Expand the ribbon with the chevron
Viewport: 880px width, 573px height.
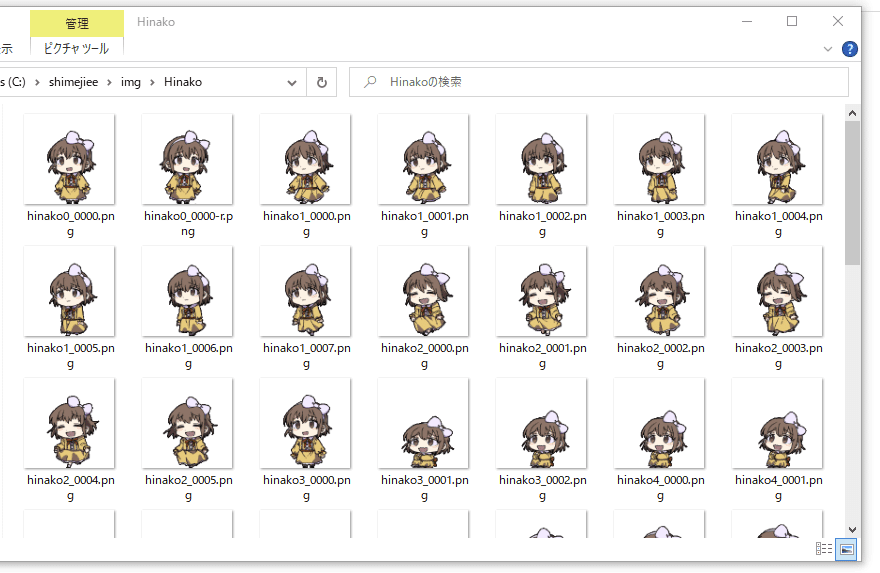click(827, 49)
